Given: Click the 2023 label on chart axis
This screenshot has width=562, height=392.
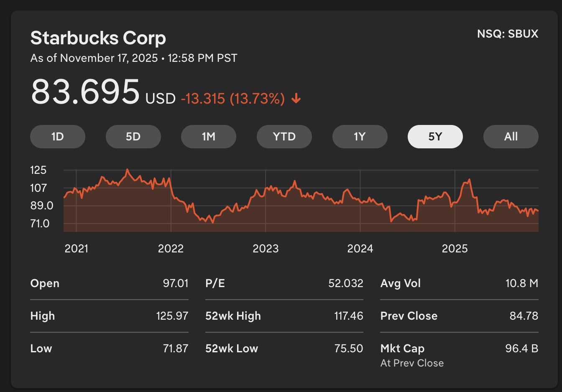Looking at the screenshot, I should pos(266,249).
